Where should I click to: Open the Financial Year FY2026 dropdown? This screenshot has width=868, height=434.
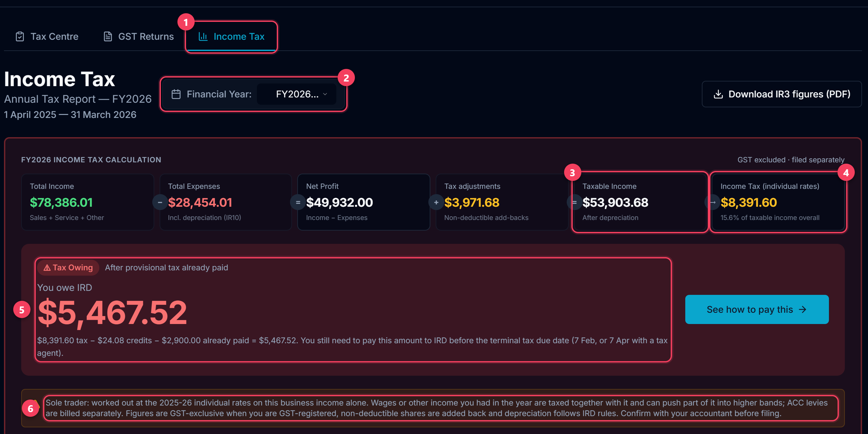pyautogui.click(x=297, y=94)
